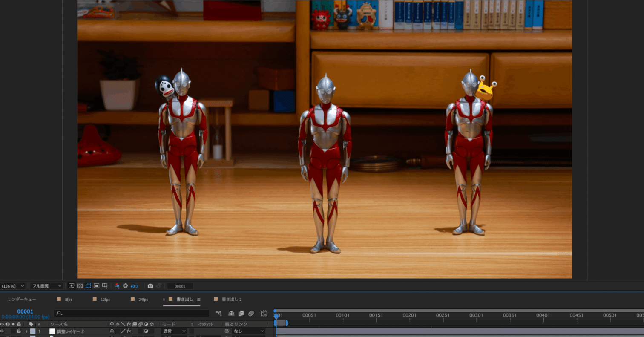
Task: Click timeline ruler at 00251
Action: [443, 315]
